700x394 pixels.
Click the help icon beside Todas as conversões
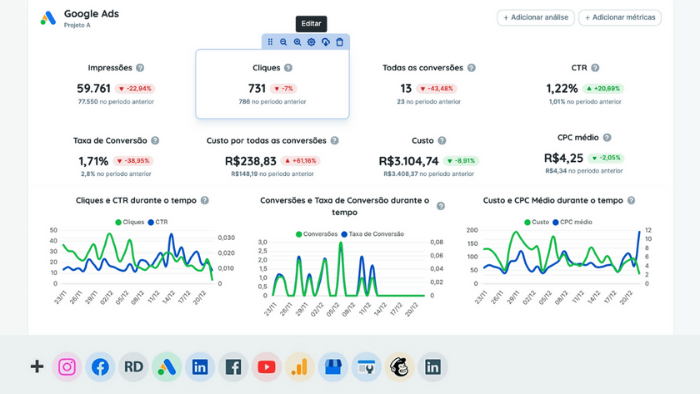471,68
